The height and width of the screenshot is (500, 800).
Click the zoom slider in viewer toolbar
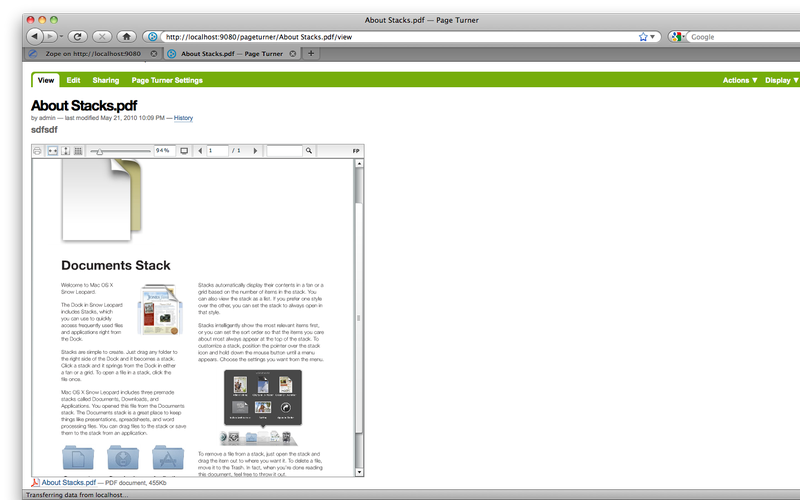(x=100, y=151)
